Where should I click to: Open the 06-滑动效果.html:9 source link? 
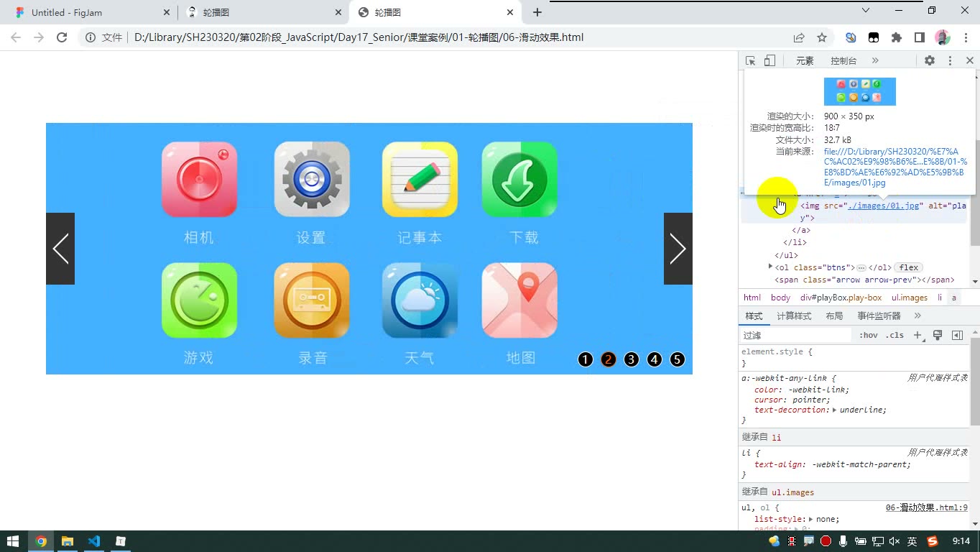pyautogui.click(x=927, y=507)
